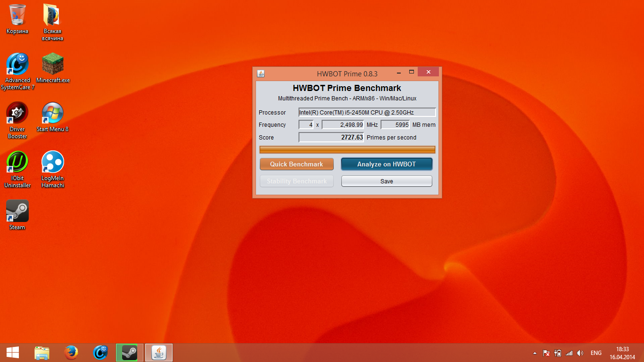Image resolution: width=644 pixels, height=362 pixels.
Task: Start the Quick Benchmark
Action: [x=297, y=164]
